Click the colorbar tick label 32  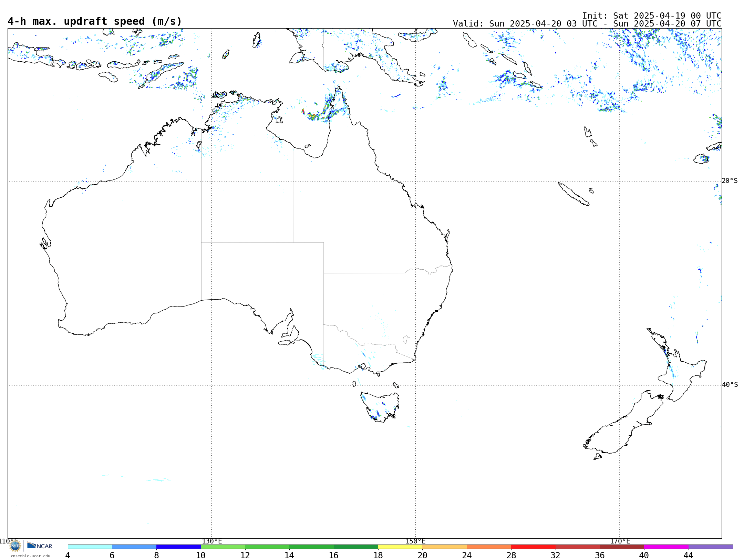556,555
